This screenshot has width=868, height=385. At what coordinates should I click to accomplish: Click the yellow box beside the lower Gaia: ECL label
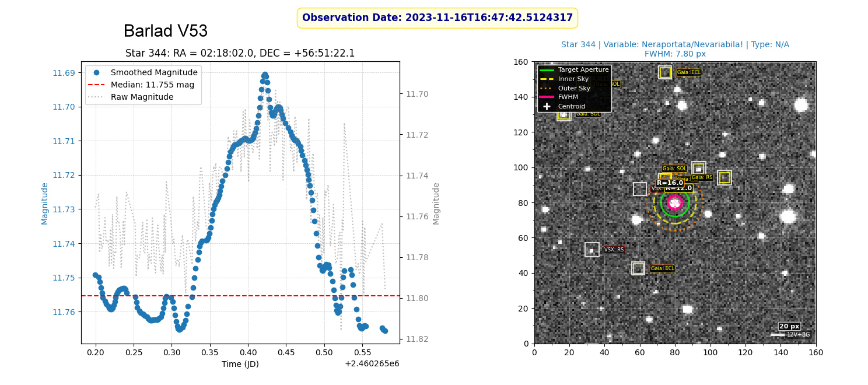638,268
